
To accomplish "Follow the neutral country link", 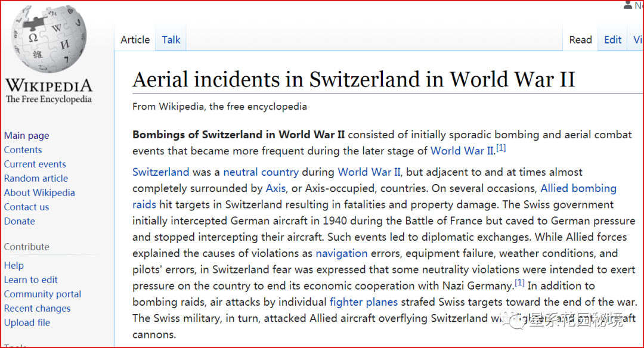I will [261, 172].
